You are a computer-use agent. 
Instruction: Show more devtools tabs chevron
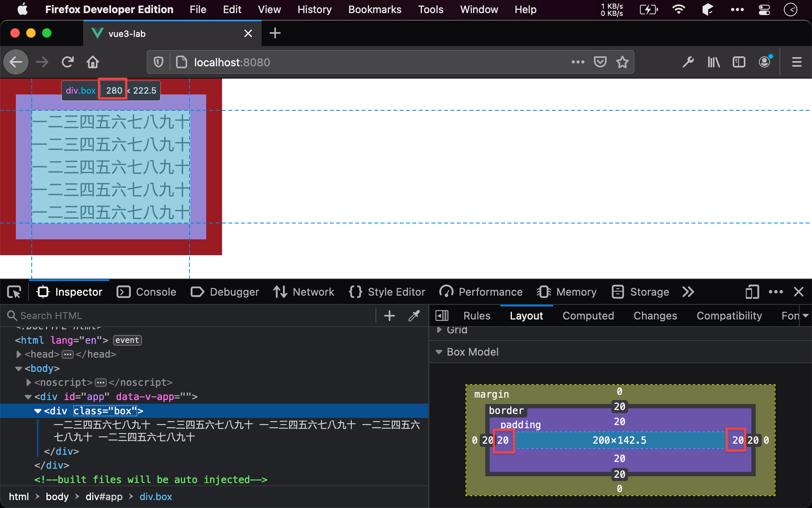pos(688,292)
